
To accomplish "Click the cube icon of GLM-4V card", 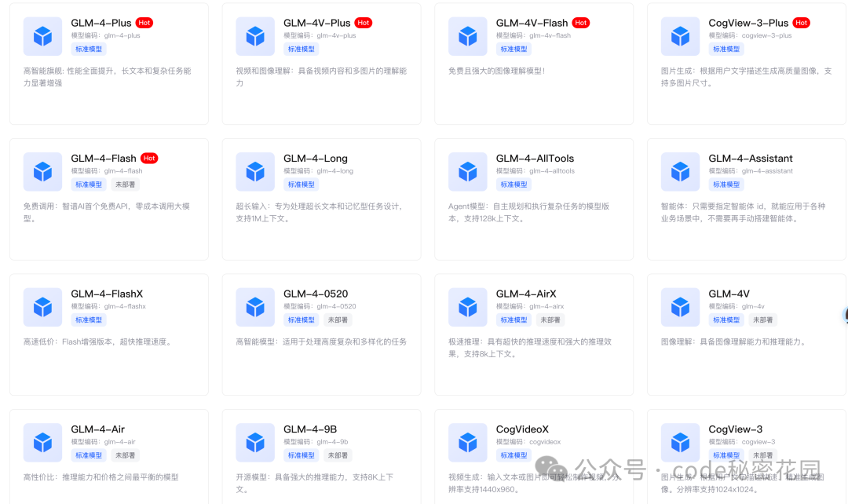I will point(680,307).
